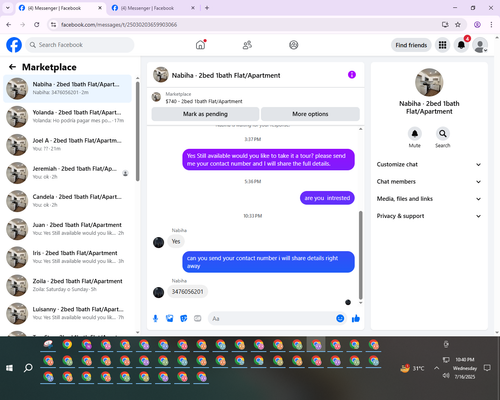The image size is (500, 400).
Task: Open Zoila conversation in the list
Action: tap(67, 285)
